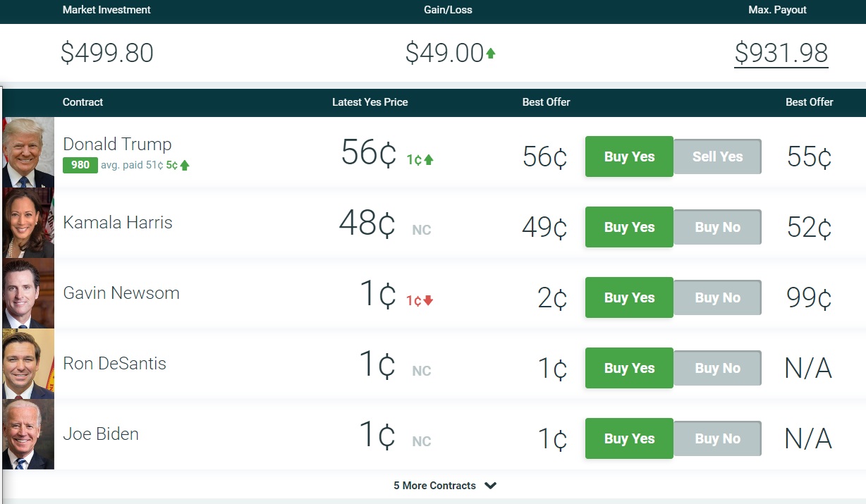Viewport: 866px width, 504px height.
Task: Click Buy No for Ron DeSantis
Action: click(717, 368)
